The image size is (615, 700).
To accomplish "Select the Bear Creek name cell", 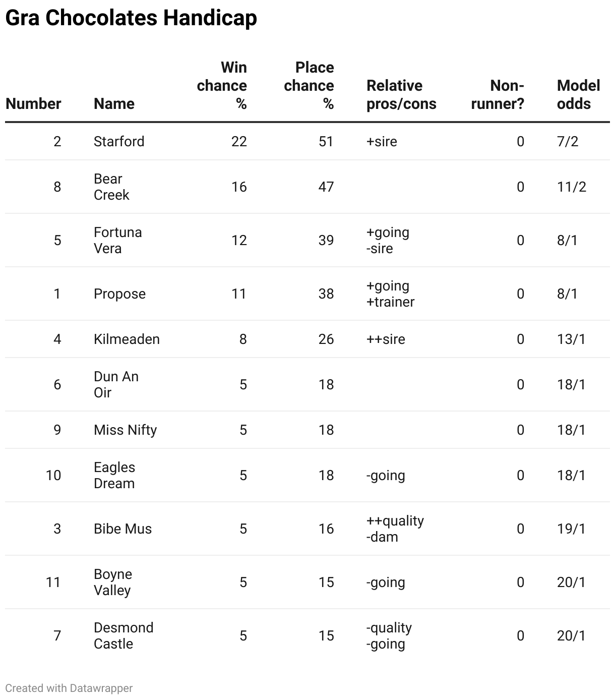I will (111, 187).
